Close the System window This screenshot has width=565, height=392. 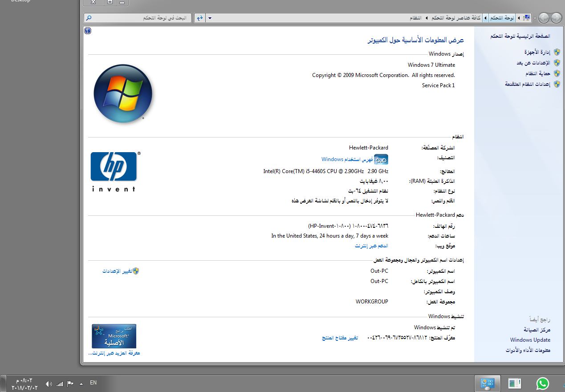pyautogui.click(x=93, y=2)
